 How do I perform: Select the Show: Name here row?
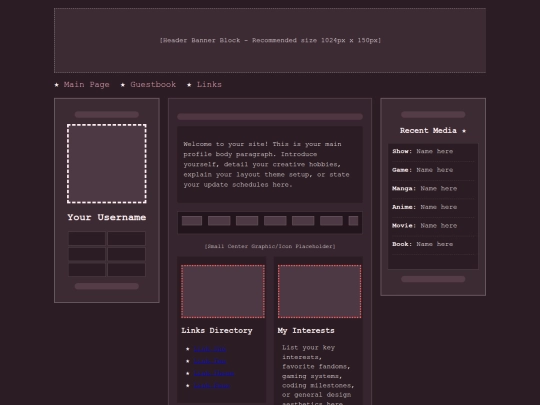[x=433, y=152]
